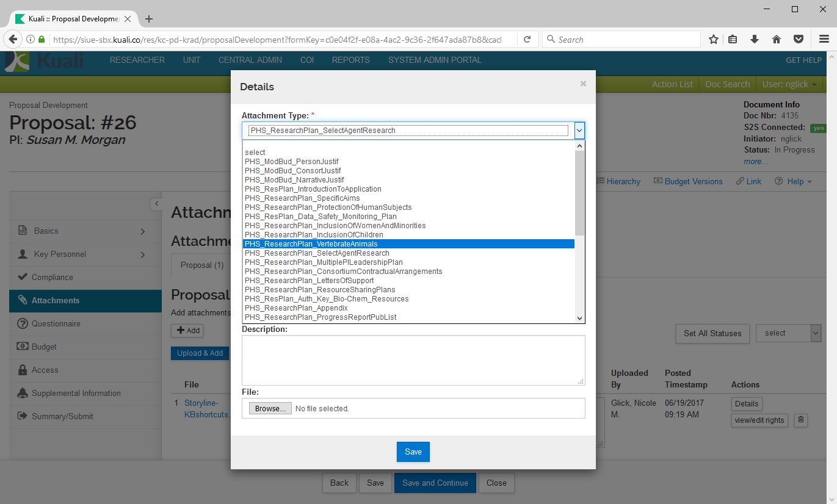Image resolution: width=837 pixels, height=504 pixels.
Task: Open the Pocket icon in toolbar
Action: point(798,39)
